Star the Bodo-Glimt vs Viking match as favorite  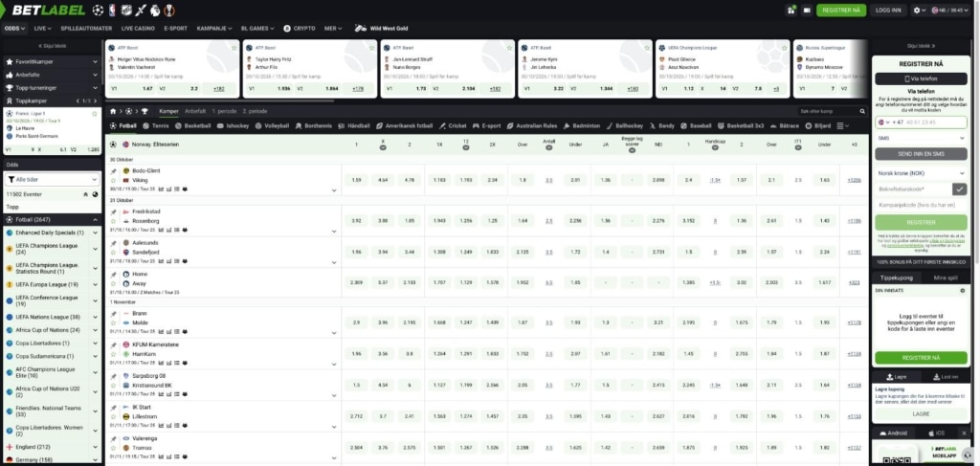[x=113, y=180]
